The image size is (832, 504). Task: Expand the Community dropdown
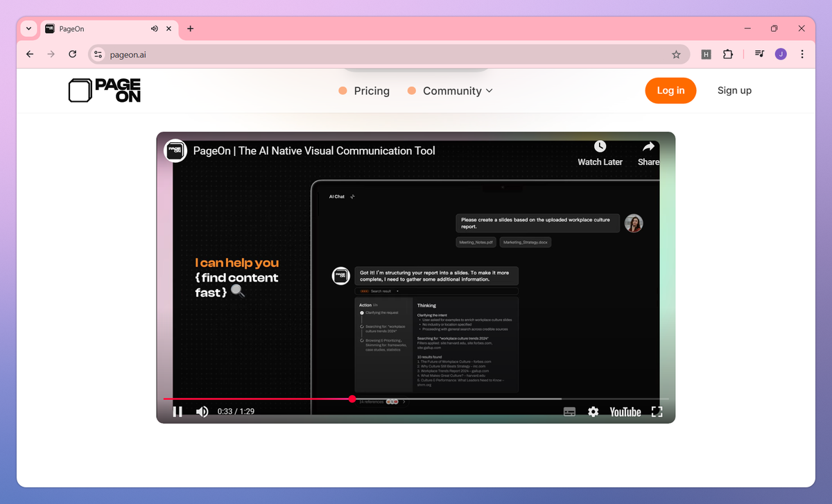[451, 91]
